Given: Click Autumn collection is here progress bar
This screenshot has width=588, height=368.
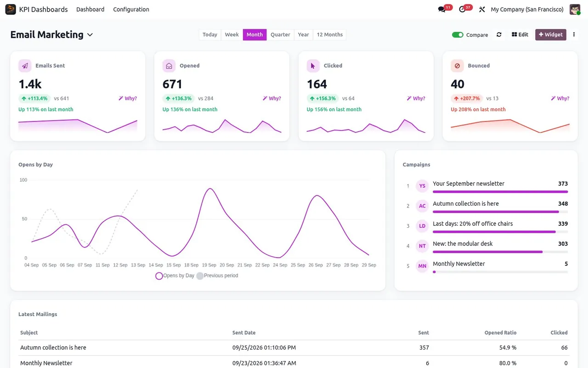Looking at the screenshot, I should [500, 212].
